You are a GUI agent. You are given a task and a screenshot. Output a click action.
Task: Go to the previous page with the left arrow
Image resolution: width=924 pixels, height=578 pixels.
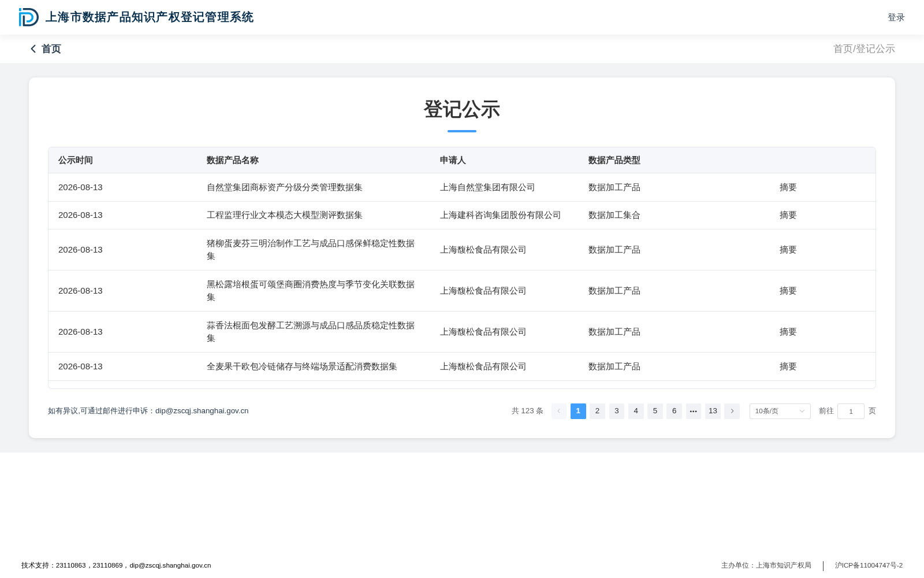point(559,411)
